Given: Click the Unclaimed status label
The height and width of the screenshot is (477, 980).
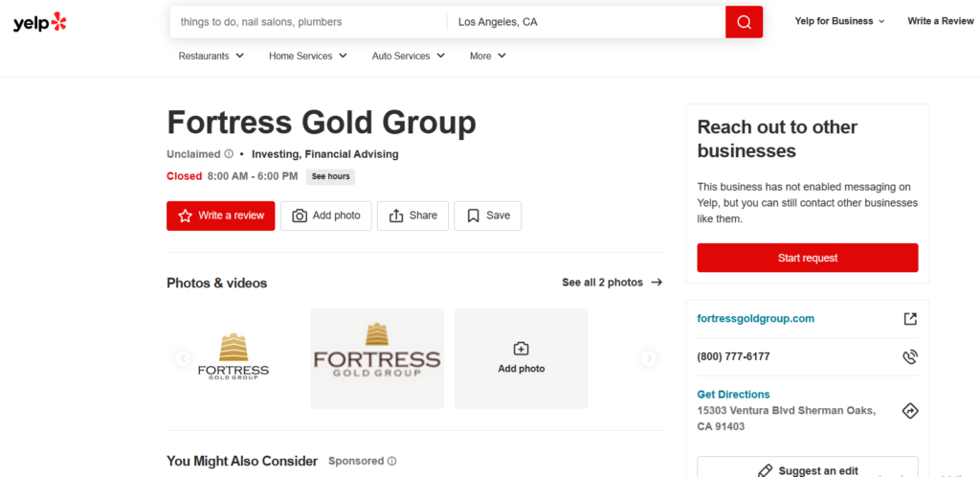Looking at the screenshot, I should pyautogui.click(x=193, y=154).
